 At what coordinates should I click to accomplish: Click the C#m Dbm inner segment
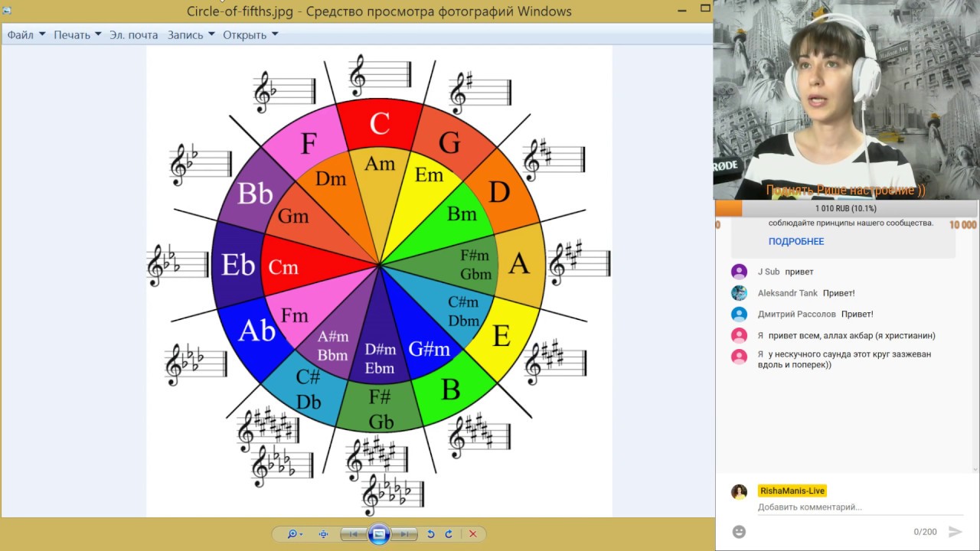(x=463, y=312)
